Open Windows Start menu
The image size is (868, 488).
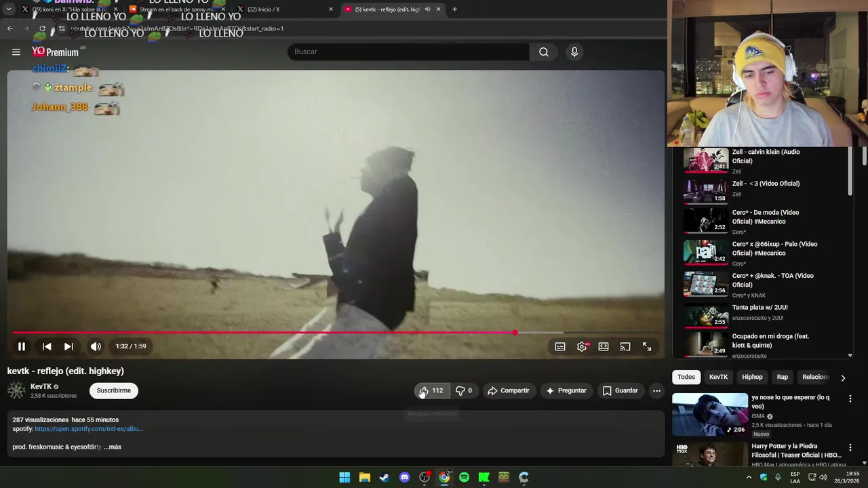tap(344, 477)
